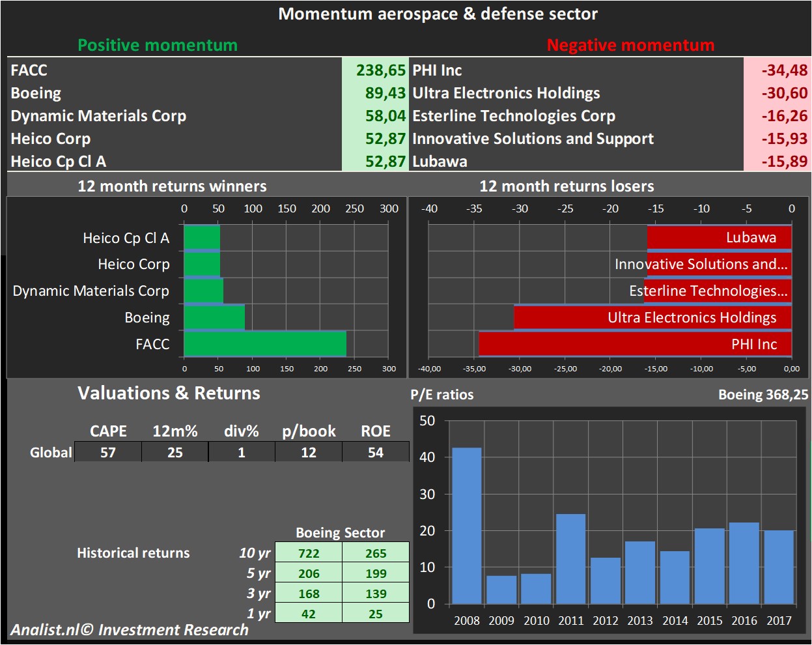The height and width of the screenshot is (645, 812).
Task: Select the Global ROE cell value 54
Action: click(376, 452)
